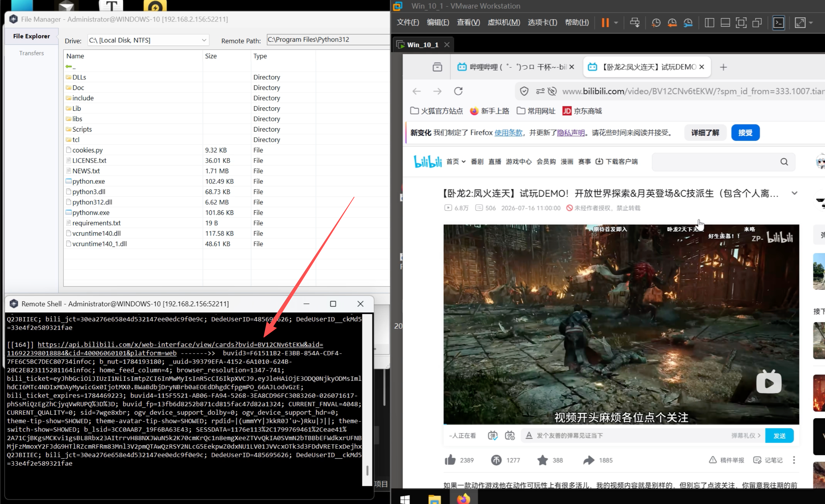The image size is (825, 504).
Task: Switch to the Transfers tab in File Manager
Action: pos(31,53)
